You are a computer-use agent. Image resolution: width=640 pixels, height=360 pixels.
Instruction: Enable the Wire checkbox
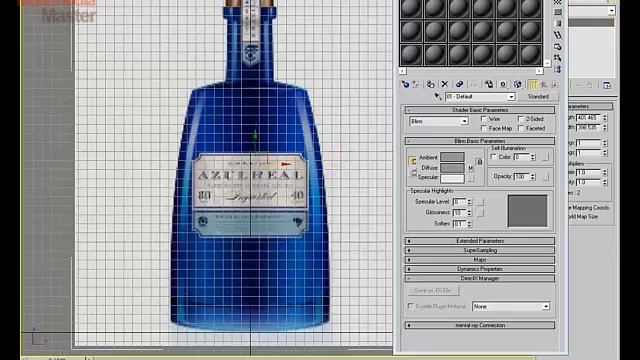click(484, 119)
